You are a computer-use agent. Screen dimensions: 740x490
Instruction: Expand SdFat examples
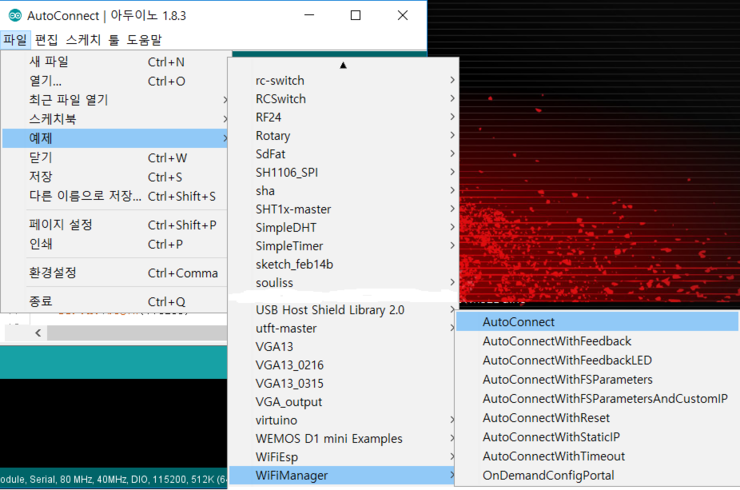(343, 154)
